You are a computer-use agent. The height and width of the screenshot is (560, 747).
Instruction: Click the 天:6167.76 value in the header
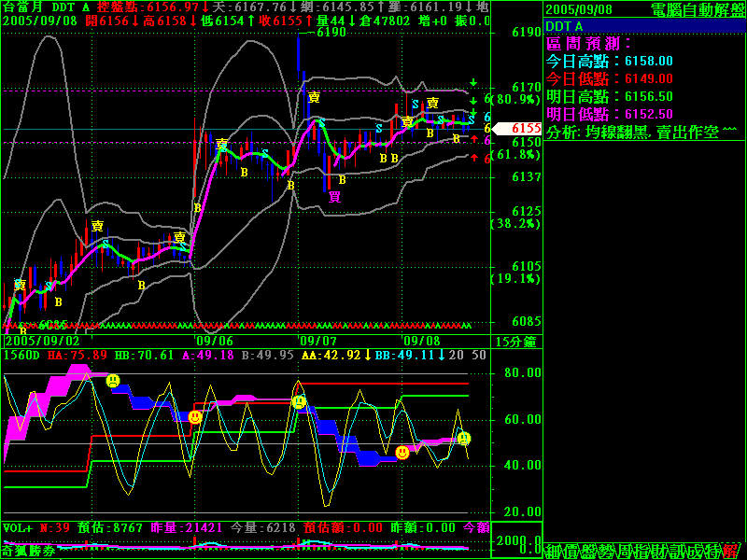(x=249, y=7)
